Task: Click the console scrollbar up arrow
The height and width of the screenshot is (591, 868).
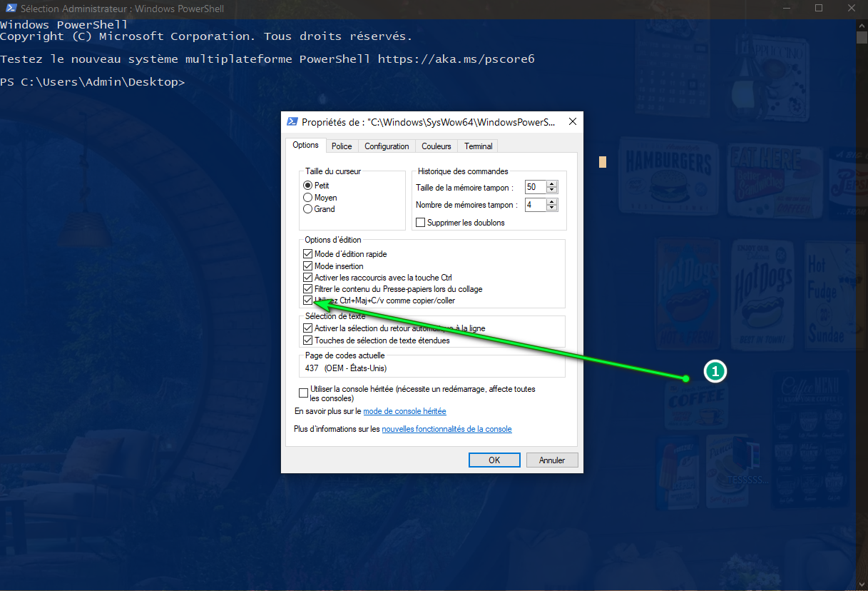Action: pyautogui.click(x=862, y=26)
